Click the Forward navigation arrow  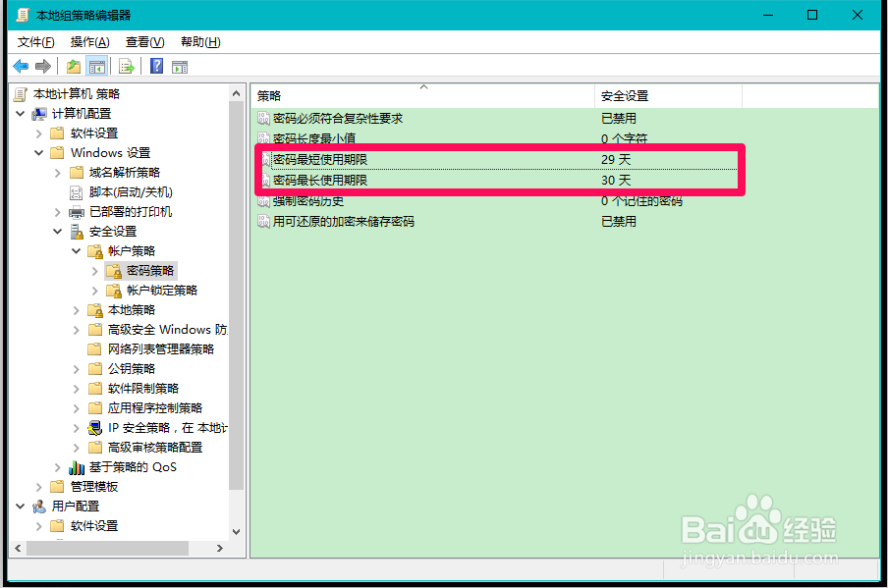click(x=43, y=65)
